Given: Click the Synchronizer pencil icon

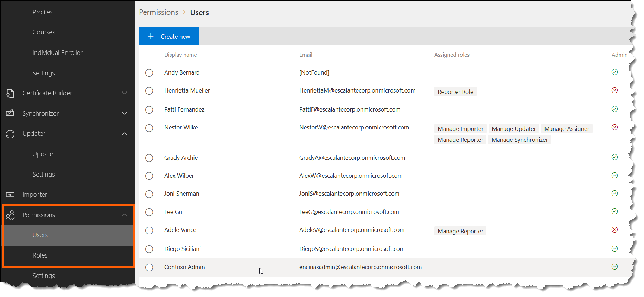Looking at the screenshot, I should pyautogui.click(x=10, y=113).
